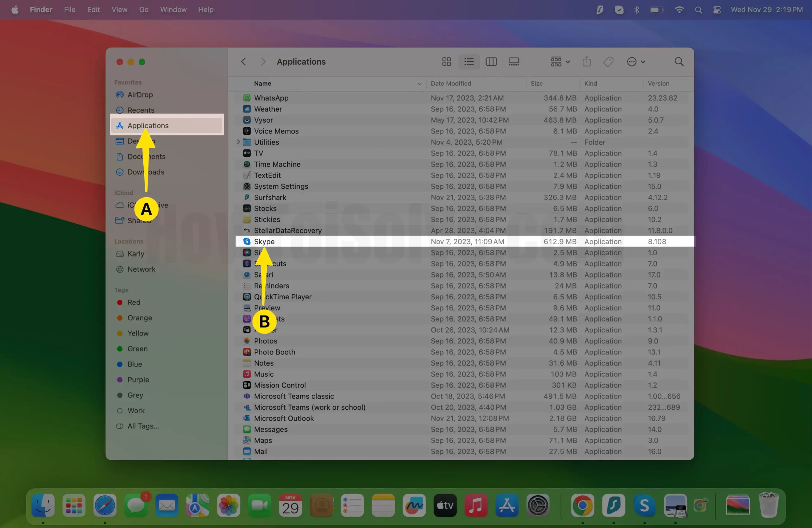The image size is (812, 528).
Task: Toggle list view mode
Action: 469,62
